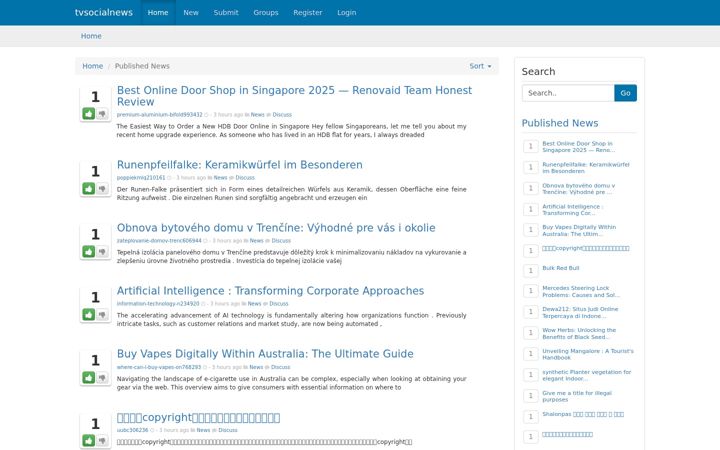
Task: Open sidebar link Unveiling Mangalore: A Tourist's Handbook
Action: 588,354
